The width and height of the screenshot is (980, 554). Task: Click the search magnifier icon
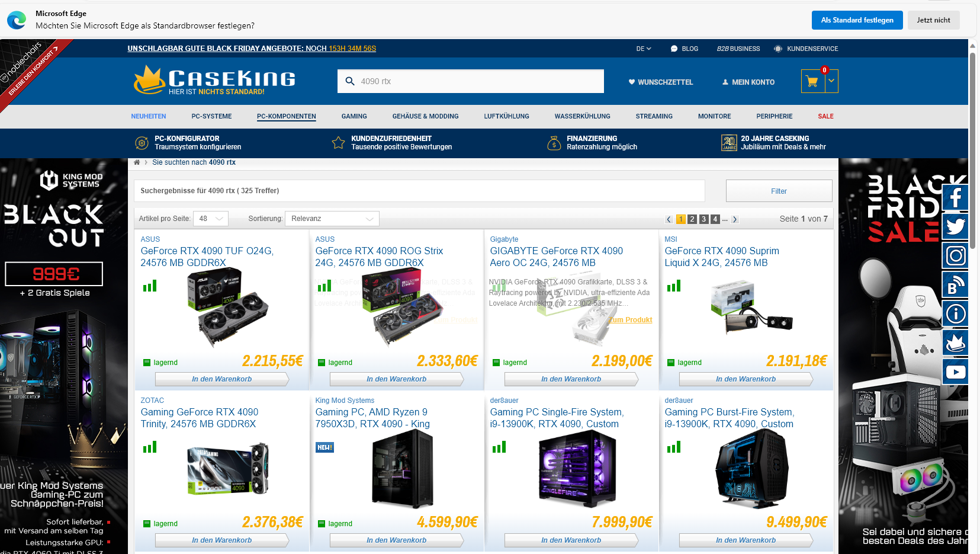[x=350, y=81]
